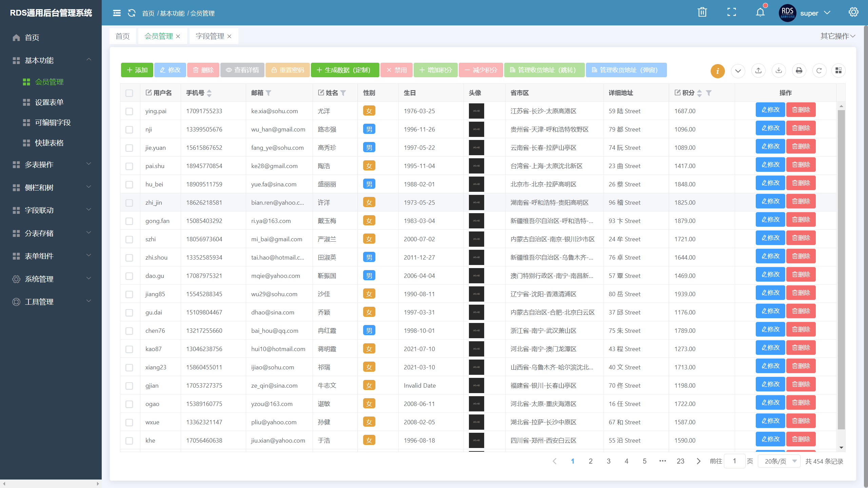Select checkbox for user ying.pai

[129, 111]
